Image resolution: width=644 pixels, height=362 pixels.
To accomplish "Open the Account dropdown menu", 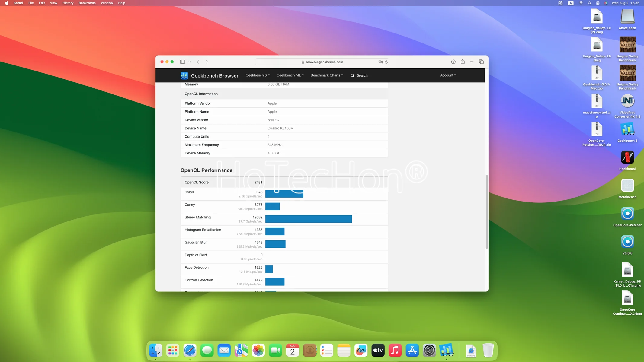I will (448, 75).
